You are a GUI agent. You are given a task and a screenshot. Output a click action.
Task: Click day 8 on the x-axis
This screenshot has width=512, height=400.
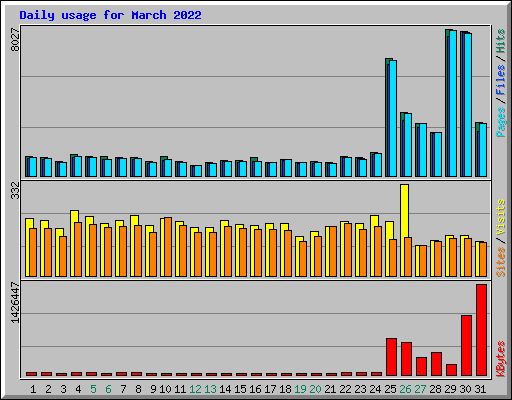tap(138, 389)
